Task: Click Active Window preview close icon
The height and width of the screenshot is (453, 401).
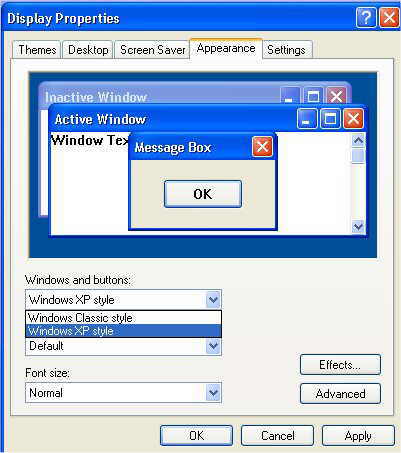Action: 353,119
